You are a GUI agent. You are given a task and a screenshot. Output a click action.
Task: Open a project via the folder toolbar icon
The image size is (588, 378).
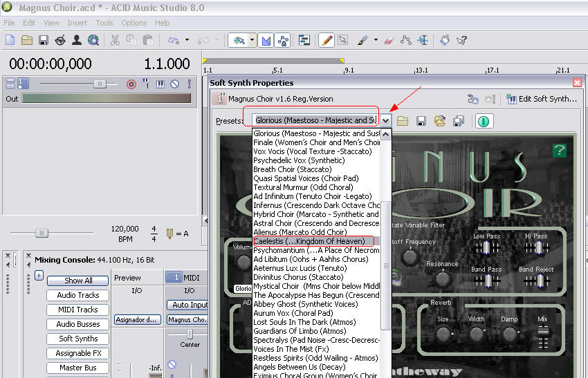pyautogui.click(x=26, y=39)
